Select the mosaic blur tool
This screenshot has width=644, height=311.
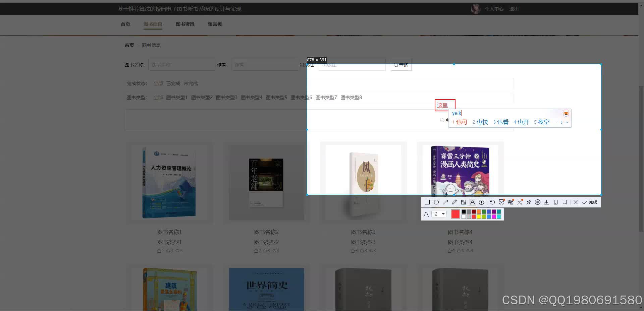464,202
